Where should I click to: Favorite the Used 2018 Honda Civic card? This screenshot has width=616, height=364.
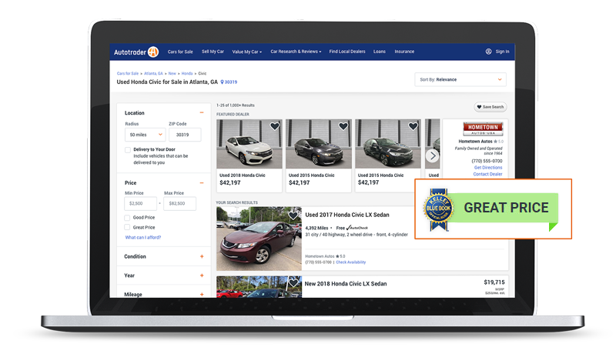[275, 126]
